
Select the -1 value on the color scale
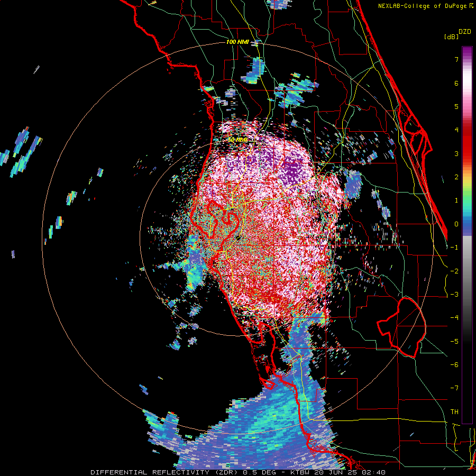click(454, 248)
